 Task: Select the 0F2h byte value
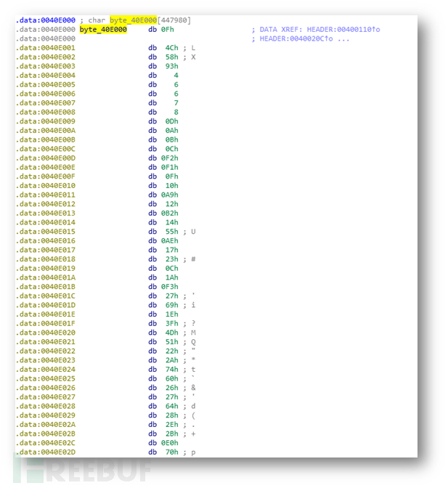pos(171,158)
